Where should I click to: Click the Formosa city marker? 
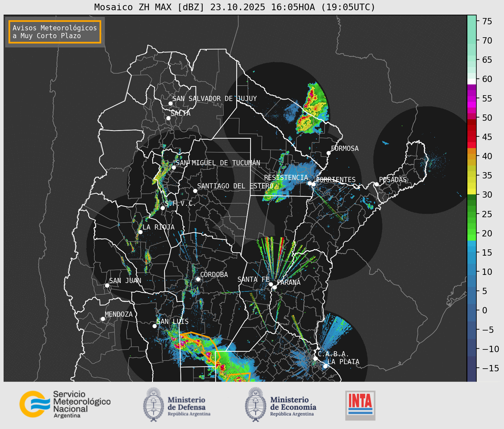point(328,153)
